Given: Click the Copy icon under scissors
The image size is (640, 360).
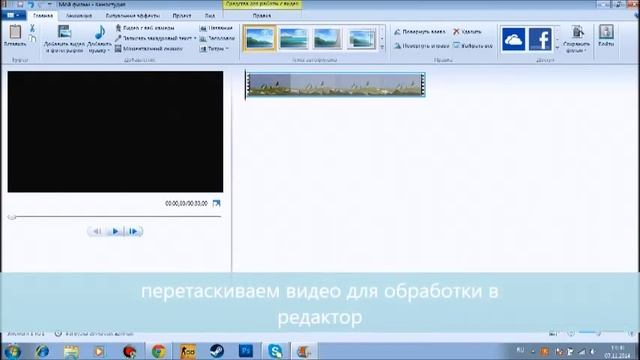Looking at the screenshot, I should point(32,39).
